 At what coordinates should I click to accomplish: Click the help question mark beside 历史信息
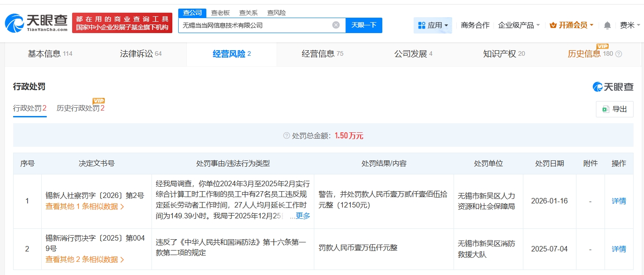tap(619, 54)
